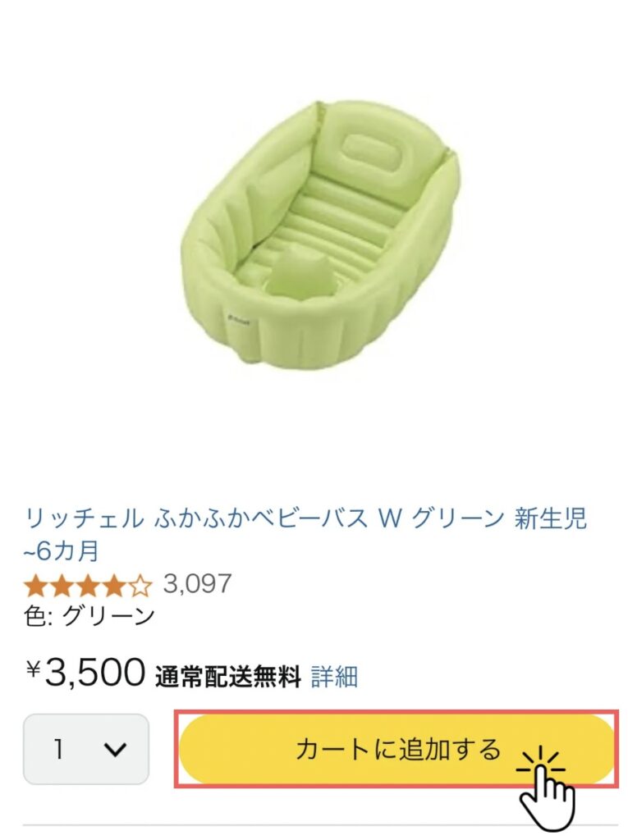Viewport: 628px width, 840px height.
Task: Click the yen currency symbol
Action: click(34, 669)
